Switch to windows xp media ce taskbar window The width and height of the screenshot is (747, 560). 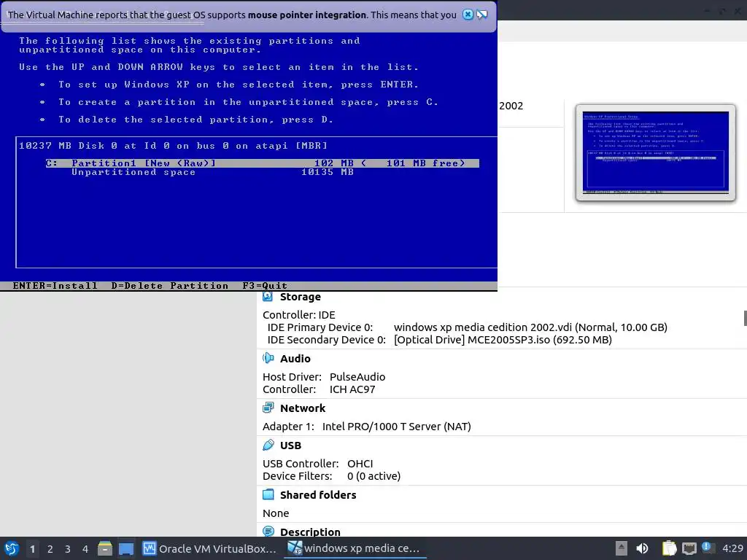(x=355, y=548)
